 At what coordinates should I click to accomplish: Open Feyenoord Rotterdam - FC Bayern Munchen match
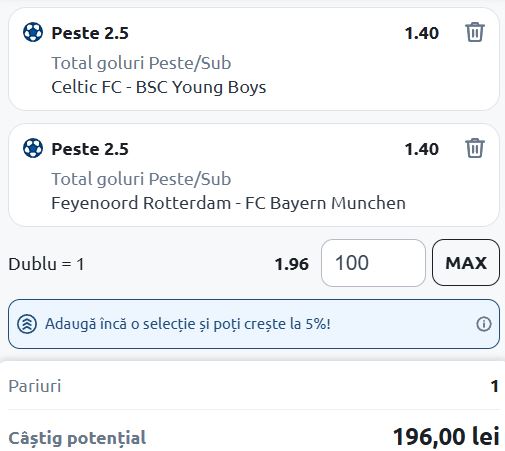coord(228,203)
